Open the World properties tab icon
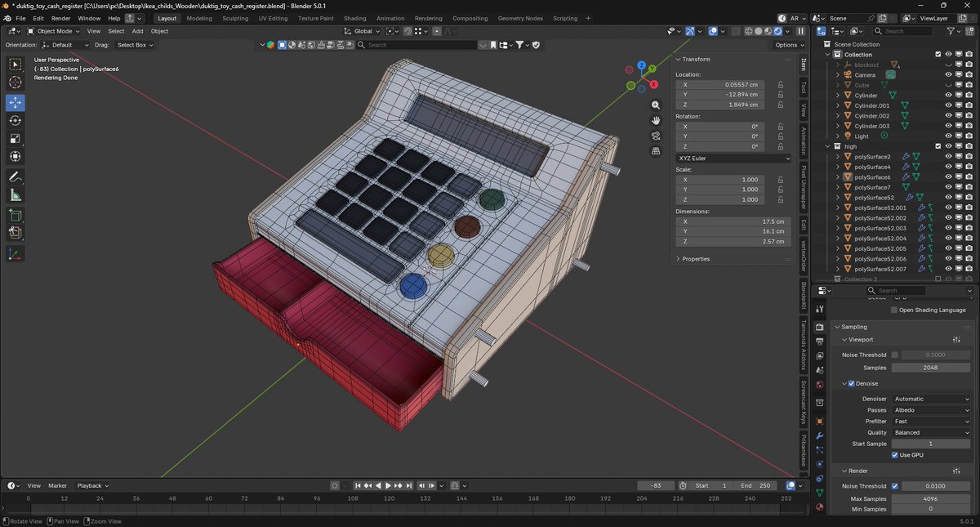 820,384
